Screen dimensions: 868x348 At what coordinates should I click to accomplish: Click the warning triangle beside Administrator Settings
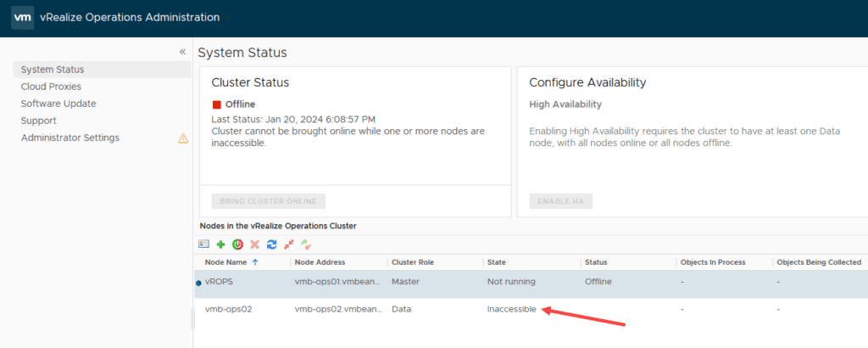pyautogui.click(x=183, y=138)
